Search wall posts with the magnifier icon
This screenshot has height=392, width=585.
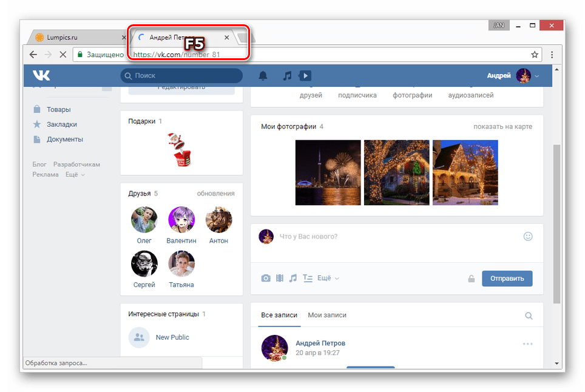pyautogui.click(x=529, y=316)
